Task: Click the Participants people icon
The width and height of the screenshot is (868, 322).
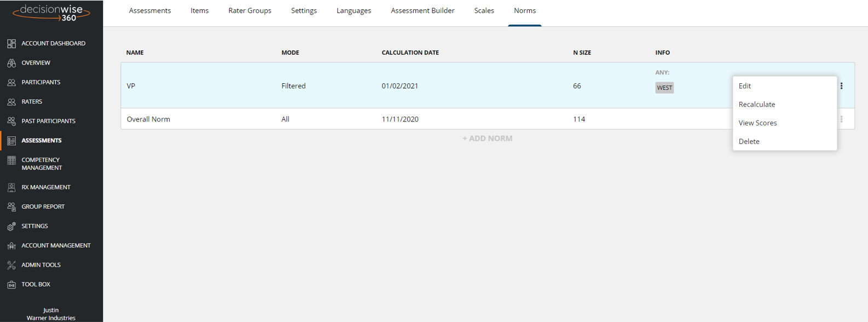Action: pyautogui.click(x=11, y=82)
